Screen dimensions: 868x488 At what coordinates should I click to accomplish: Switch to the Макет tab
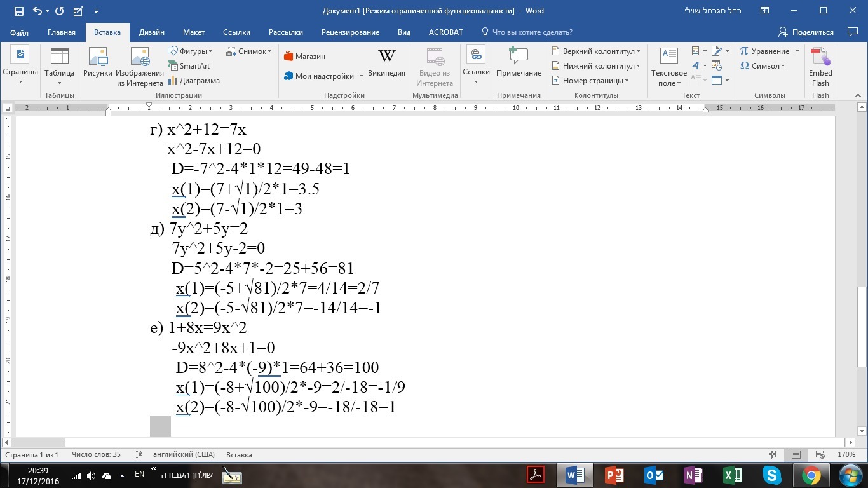click(x=194, y=32)
